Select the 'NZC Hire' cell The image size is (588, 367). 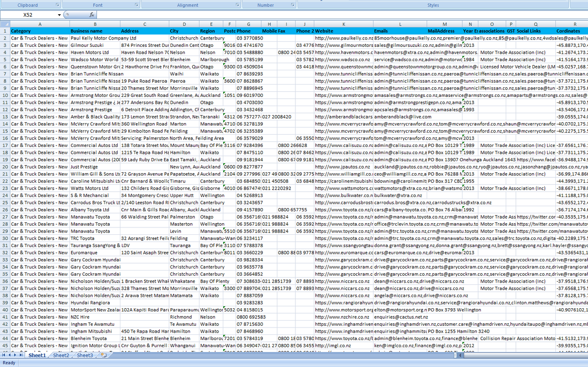click(x=95, y=317)
